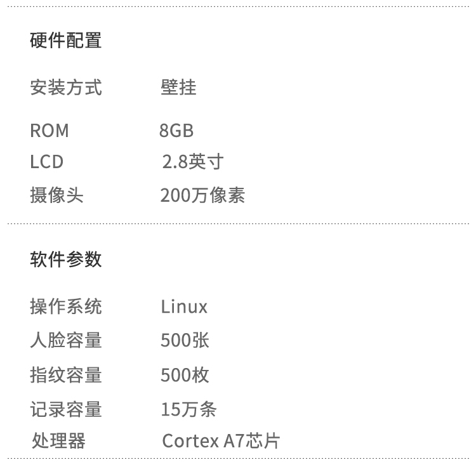Select the ROM label

[50, 131]
